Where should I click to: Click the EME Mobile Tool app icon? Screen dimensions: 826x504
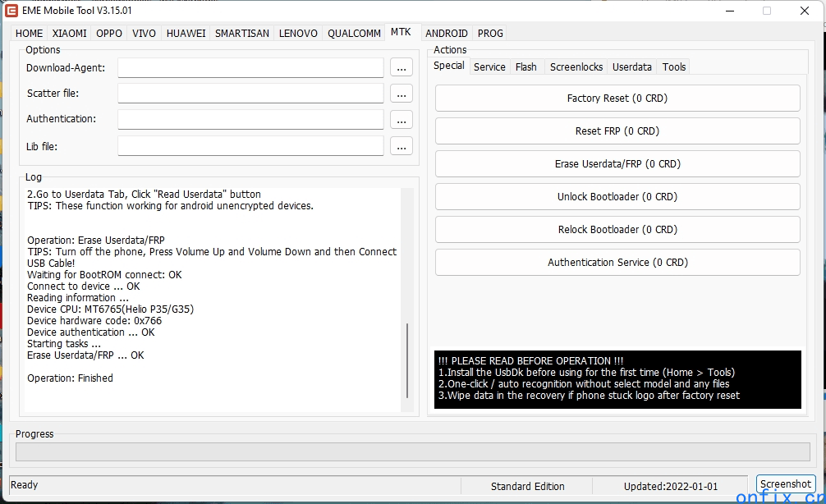[x=11, y=11]
